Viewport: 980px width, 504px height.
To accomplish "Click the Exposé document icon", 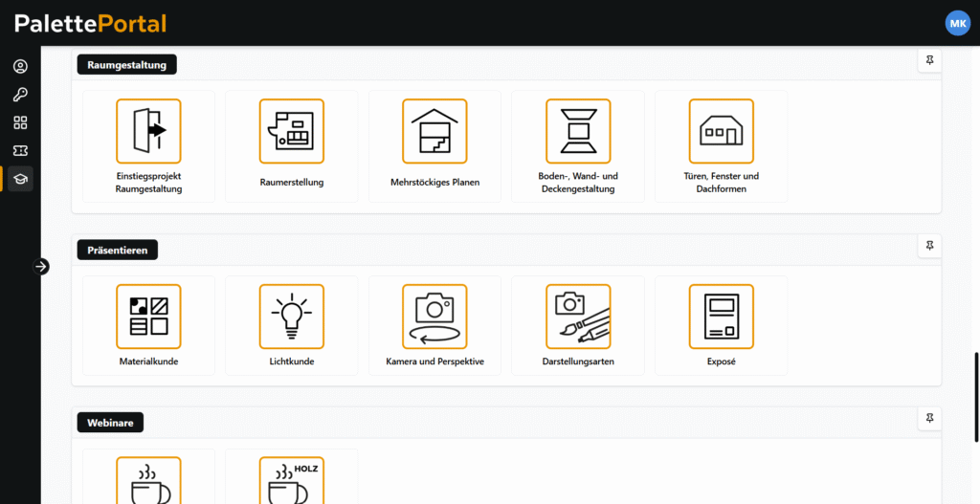I will click(721, 317).
